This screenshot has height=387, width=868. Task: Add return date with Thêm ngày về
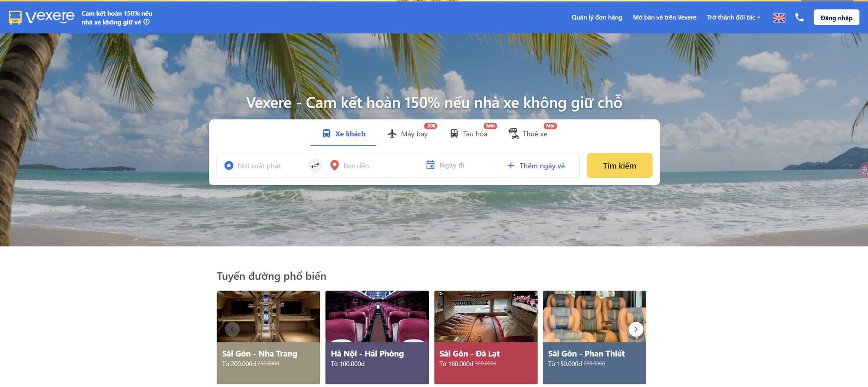[536, 165]
